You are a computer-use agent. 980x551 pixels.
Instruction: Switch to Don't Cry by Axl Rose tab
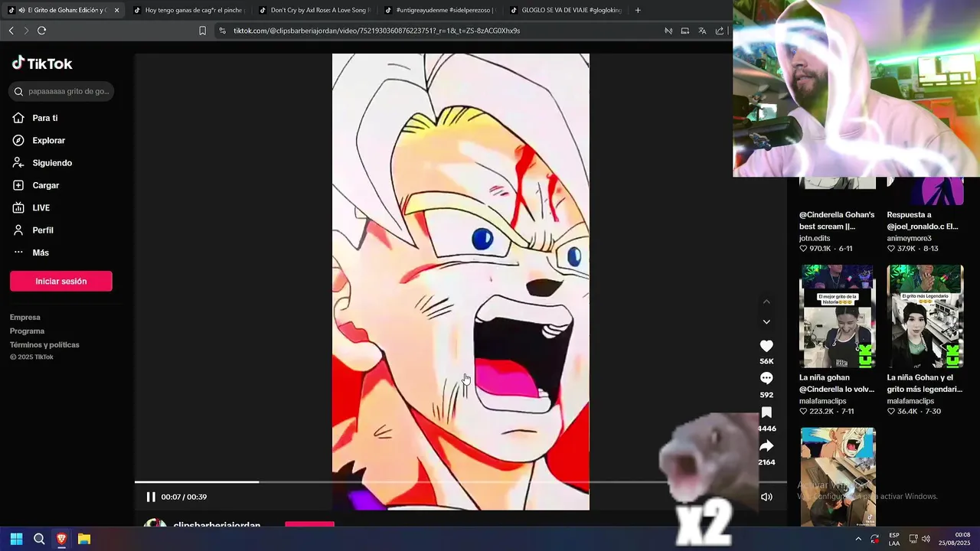click(x=314, y=10)
